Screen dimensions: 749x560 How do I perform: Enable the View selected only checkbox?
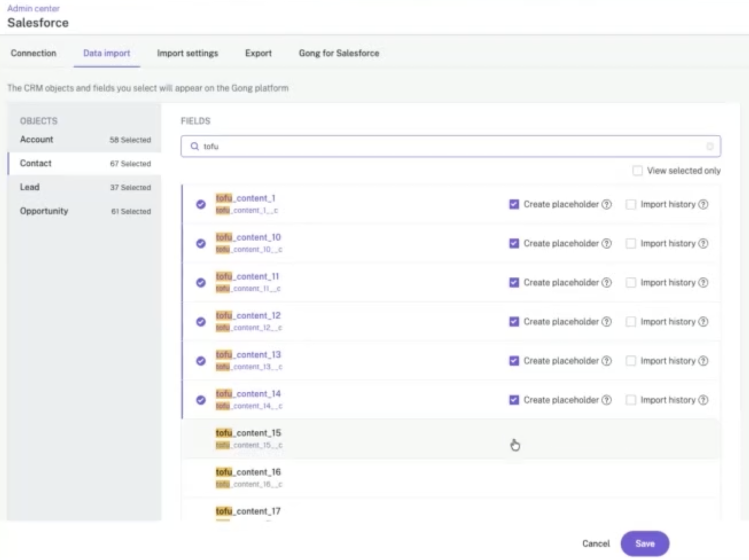637,171
